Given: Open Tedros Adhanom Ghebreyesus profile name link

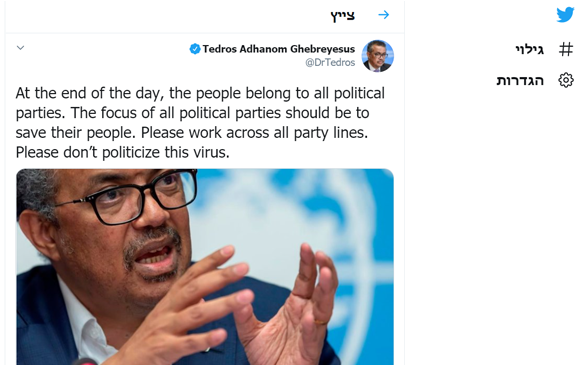Looking at the screenshot, I should point(279,49).
